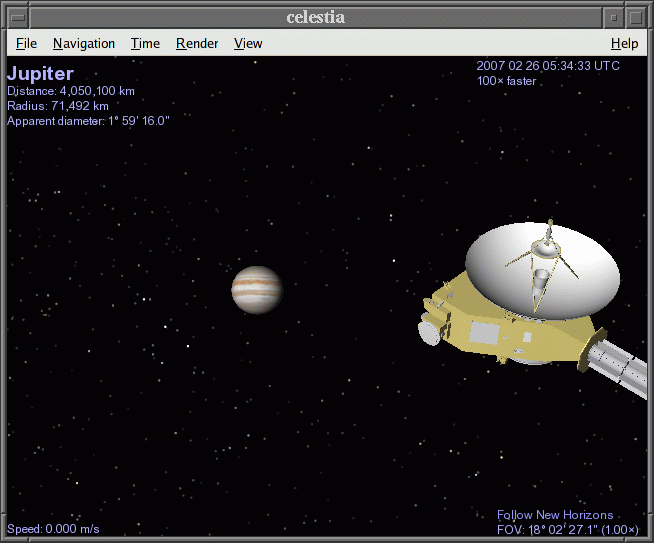Click the Speed readout text

(53, 529)
